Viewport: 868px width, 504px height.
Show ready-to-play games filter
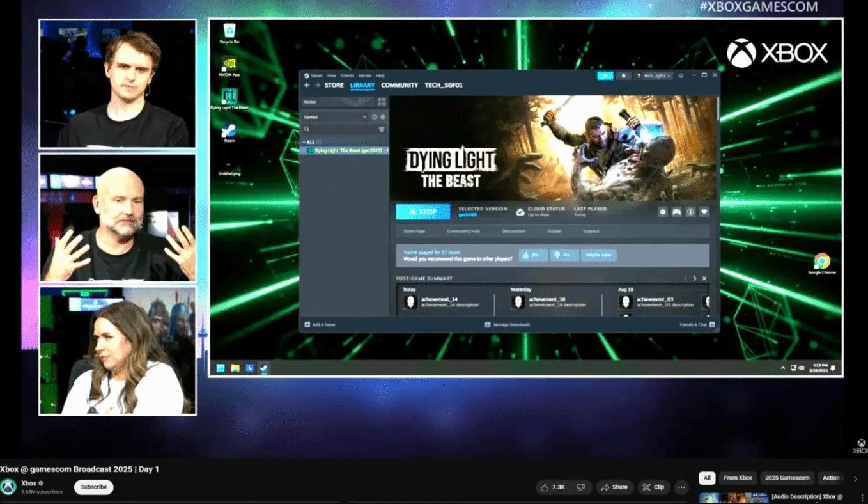point(383,117)
